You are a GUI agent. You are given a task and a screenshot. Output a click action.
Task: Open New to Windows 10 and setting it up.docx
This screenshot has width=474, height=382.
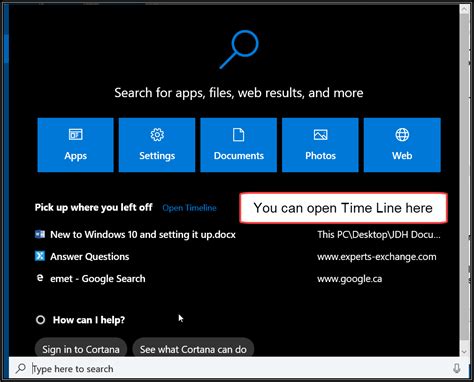pos(143,235)
